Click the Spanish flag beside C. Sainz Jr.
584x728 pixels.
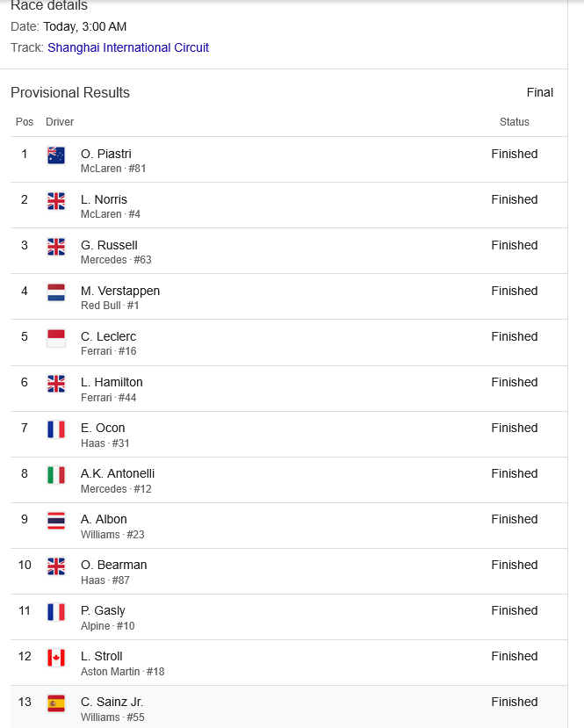click(x=56, y=703)
